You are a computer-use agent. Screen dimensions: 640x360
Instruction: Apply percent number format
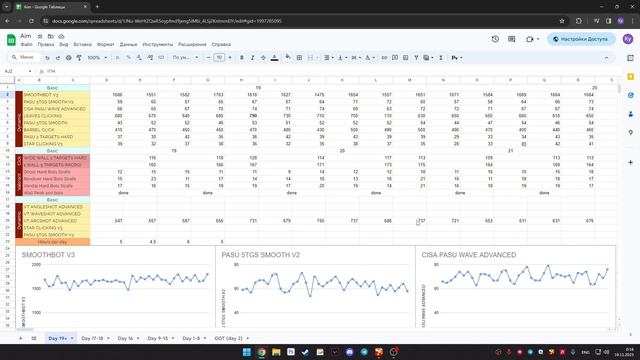tap(129, 58)
